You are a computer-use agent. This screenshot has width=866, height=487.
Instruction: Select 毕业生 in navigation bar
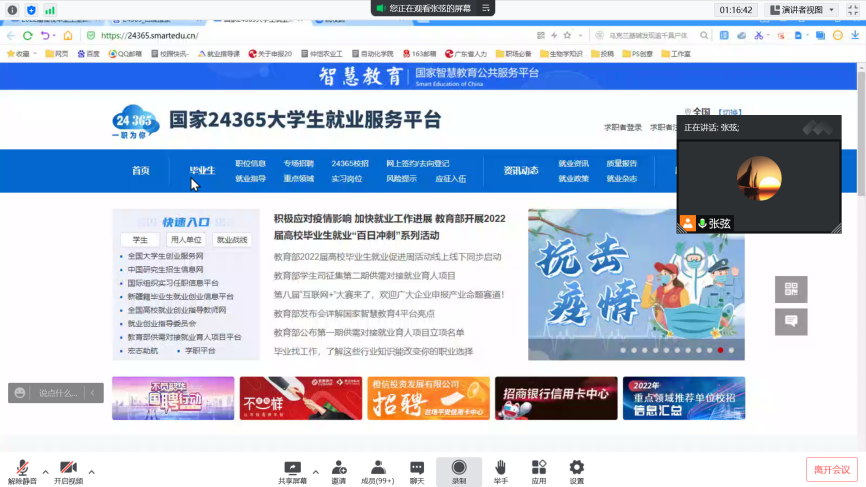coord(202,171)
